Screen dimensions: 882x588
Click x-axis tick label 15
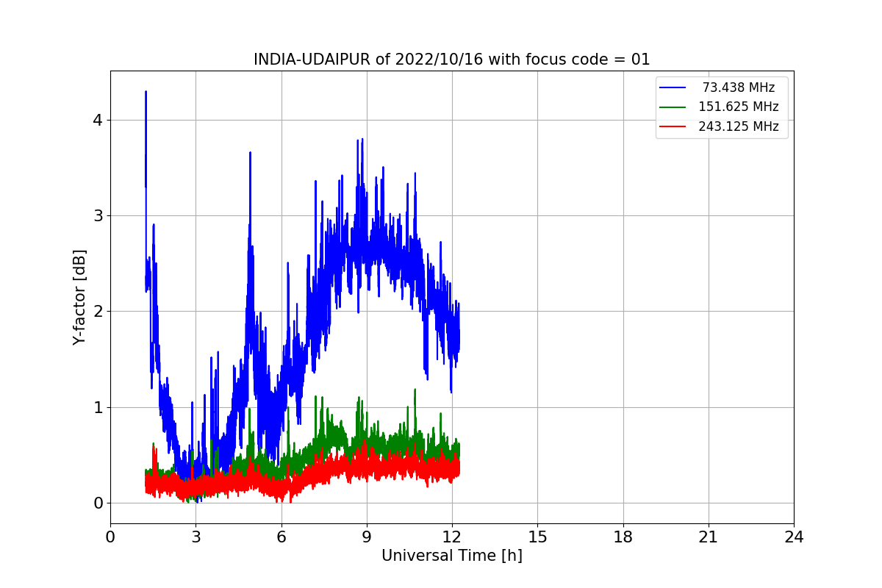pyautogui.click(x=537, y=537)
